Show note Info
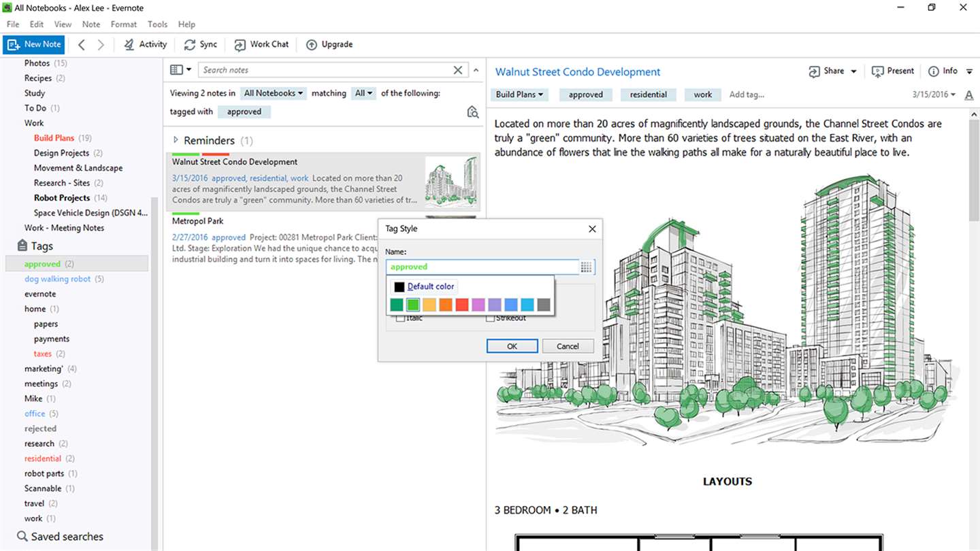Viewport: 980px width, 551px height. tap(943, 71)
